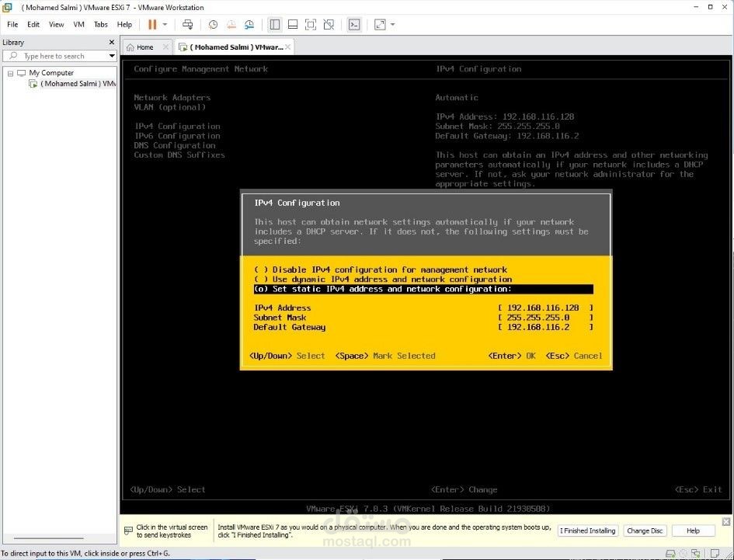This screenshot has height=560, width=734.
Task: Click the console view toolbar icon
Action: 354,24
